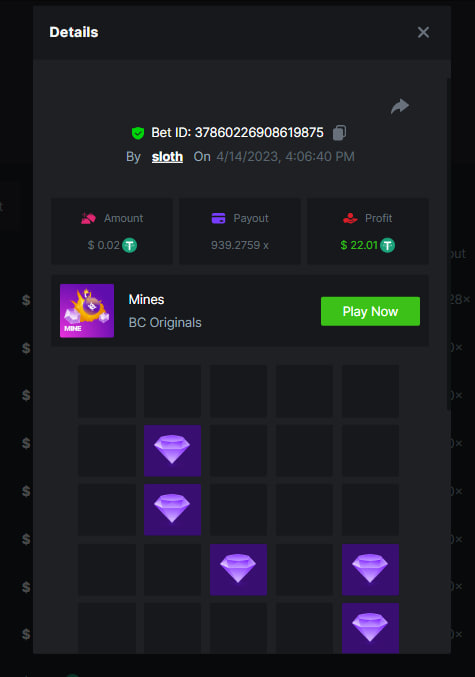Select the gem tile in third row
The width and height of the screenshot is (475, 677).
coord(172,509)
